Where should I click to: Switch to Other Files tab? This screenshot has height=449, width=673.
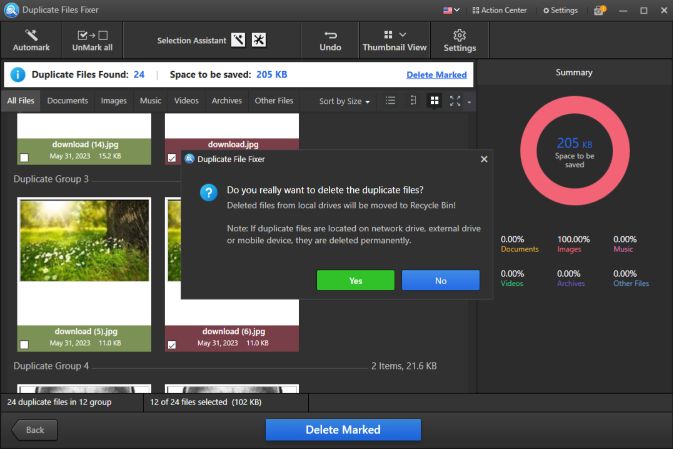274,100
